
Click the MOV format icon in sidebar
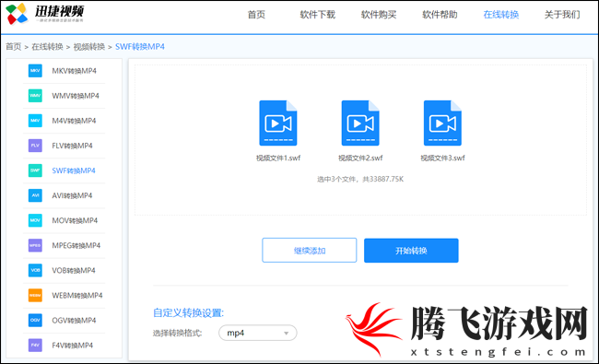(x=35, y=220)
